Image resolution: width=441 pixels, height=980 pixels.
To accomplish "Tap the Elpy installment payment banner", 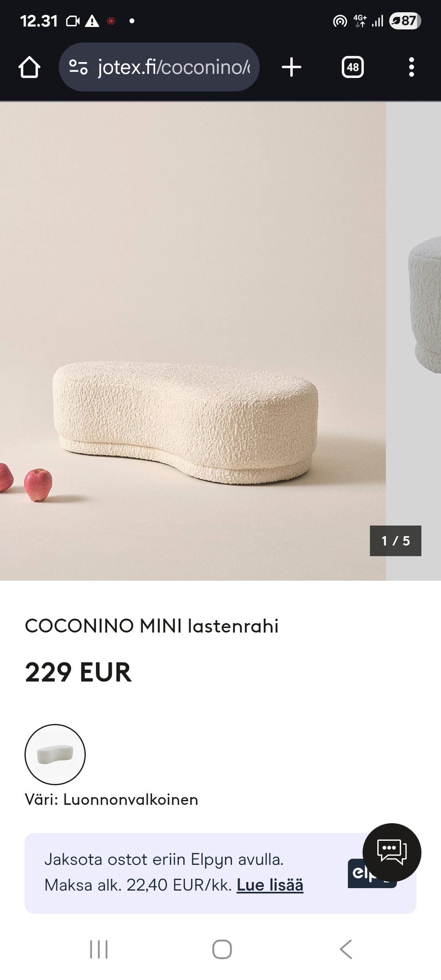I will pyautogui.click(x=220, y=873).
